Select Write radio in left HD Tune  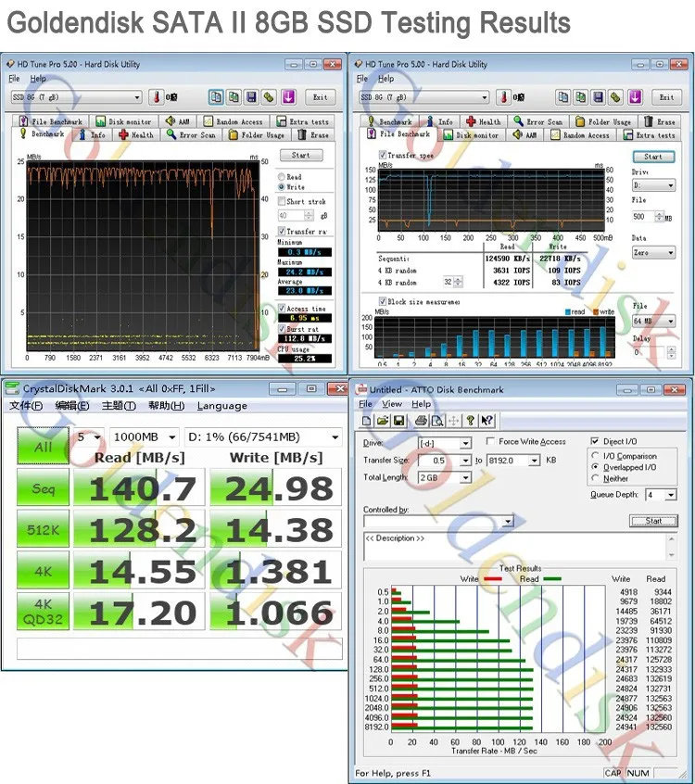(282, 187)
